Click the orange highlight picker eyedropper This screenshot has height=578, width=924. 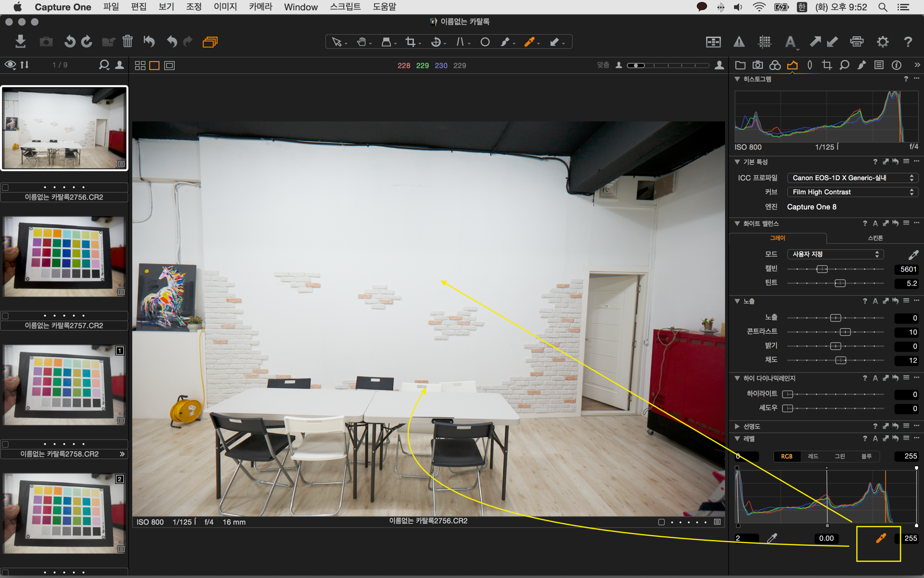[x=880, y=539]
